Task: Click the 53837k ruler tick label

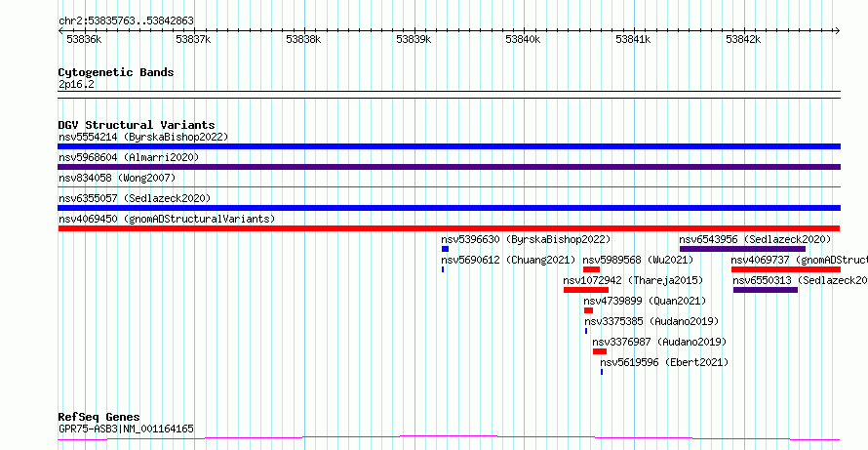Action: pyautogui.click(x=193, y=39)
